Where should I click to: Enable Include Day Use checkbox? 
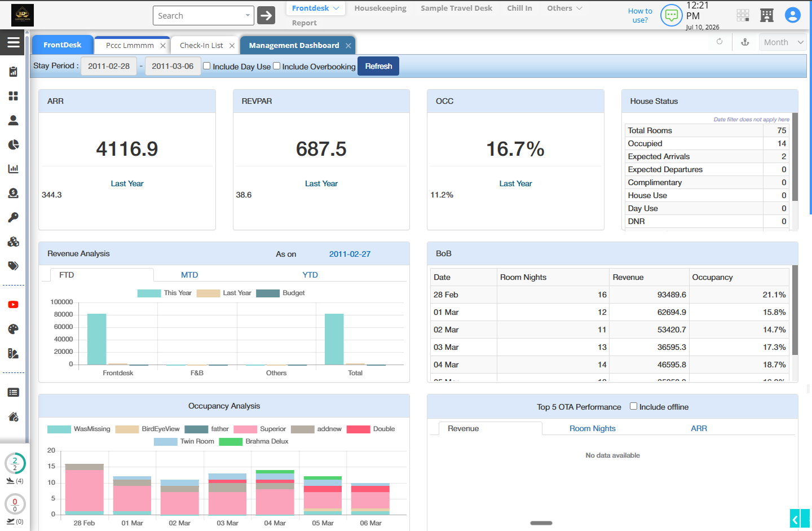point(206,66)
